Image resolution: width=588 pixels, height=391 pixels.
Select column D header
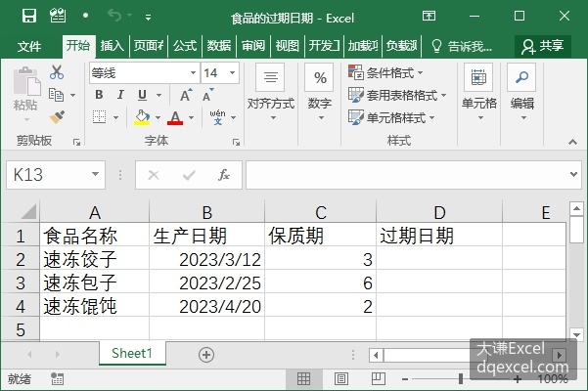[439, 212]
